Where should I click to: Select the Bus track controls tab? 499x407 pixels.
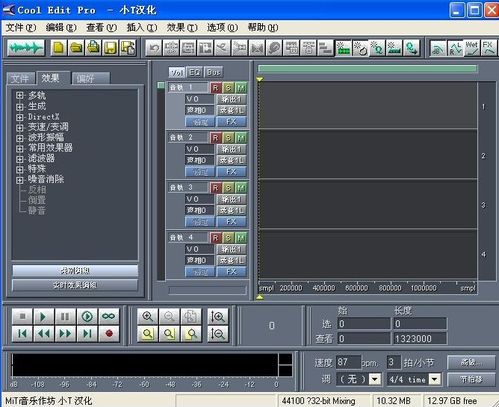click(213, 72)
